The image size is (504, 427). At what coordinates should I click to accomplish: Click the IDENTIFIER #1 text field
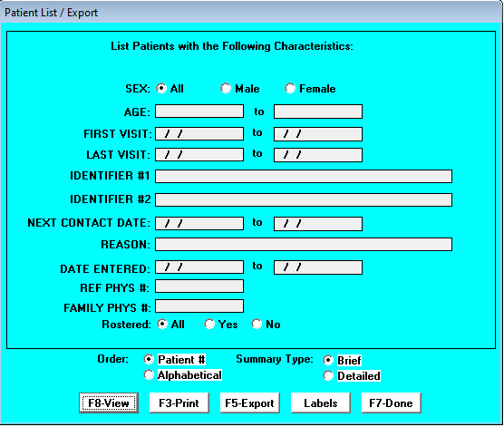[304, 176]
